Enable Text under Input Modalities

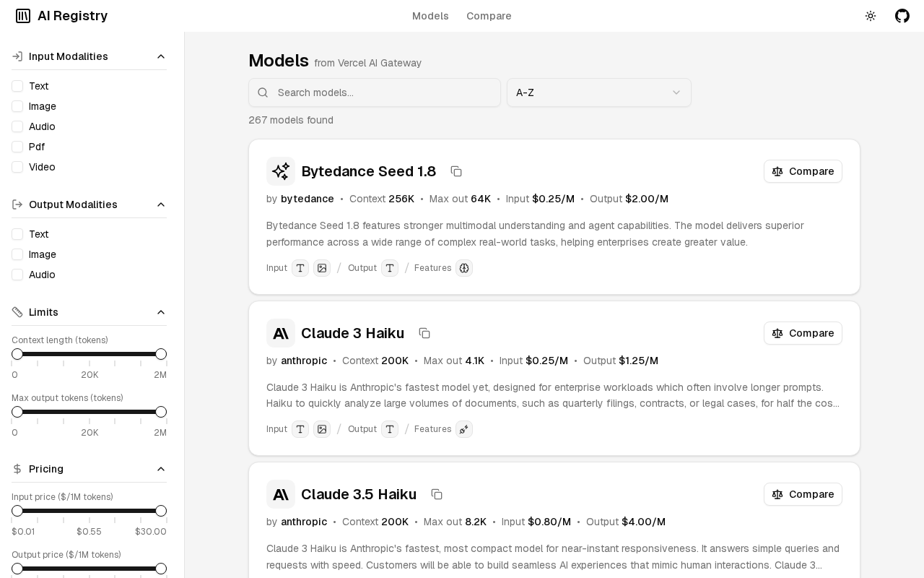click(x=17, y=86)
